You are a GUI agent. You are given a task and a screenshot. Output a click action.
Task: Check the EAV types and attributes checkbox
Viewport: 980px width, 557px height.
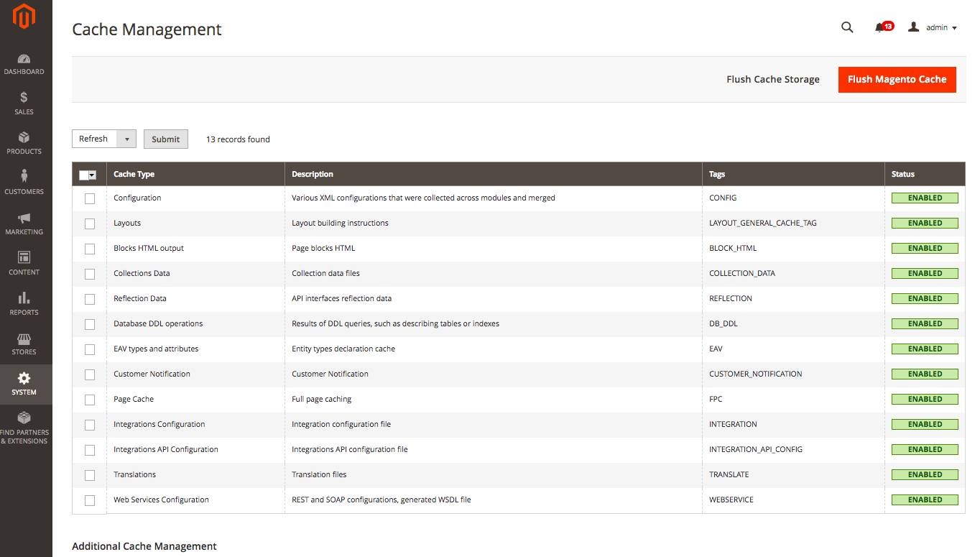[x=90, y=349]
